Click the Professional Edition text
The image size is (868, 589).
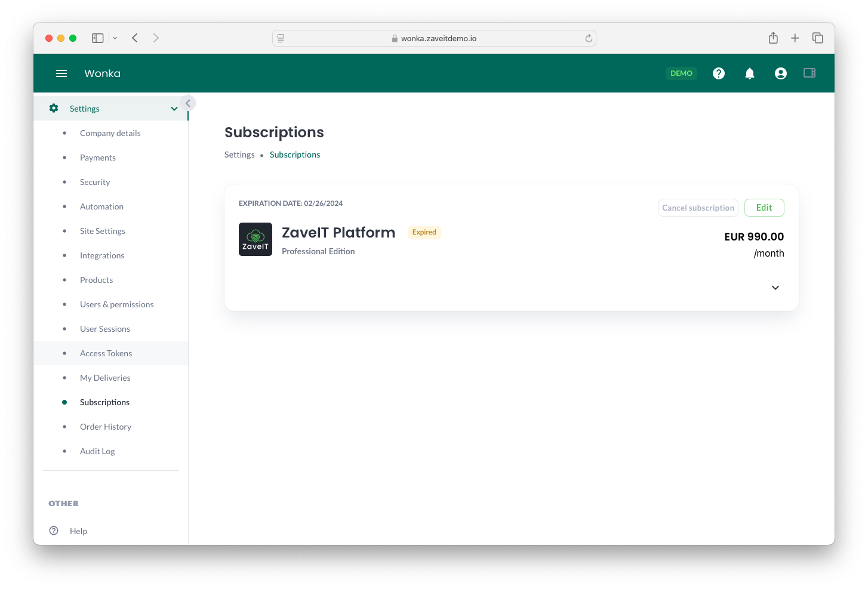tap(318, 251)
